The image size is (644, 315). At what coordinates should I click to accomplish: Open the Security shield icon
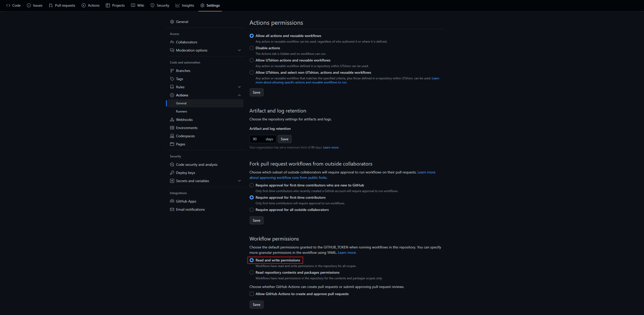[x=152, y=5]
